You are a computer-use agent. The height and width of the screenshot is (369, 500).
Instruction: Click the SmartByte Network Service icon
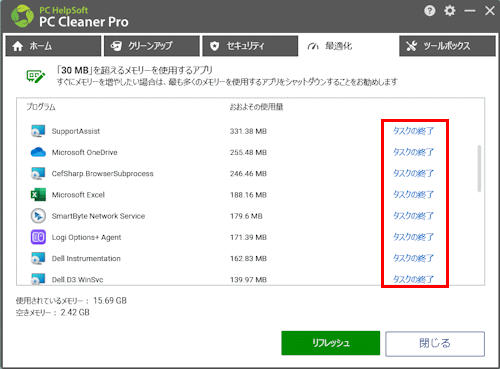tap(38, 216)
